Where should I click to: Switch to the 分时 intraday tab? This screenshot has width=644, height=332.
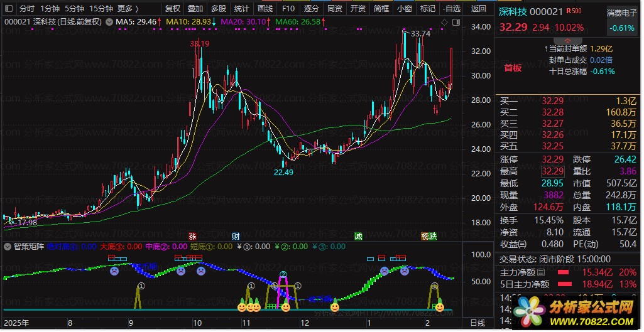pyautogui.click(x=26, y=9)
